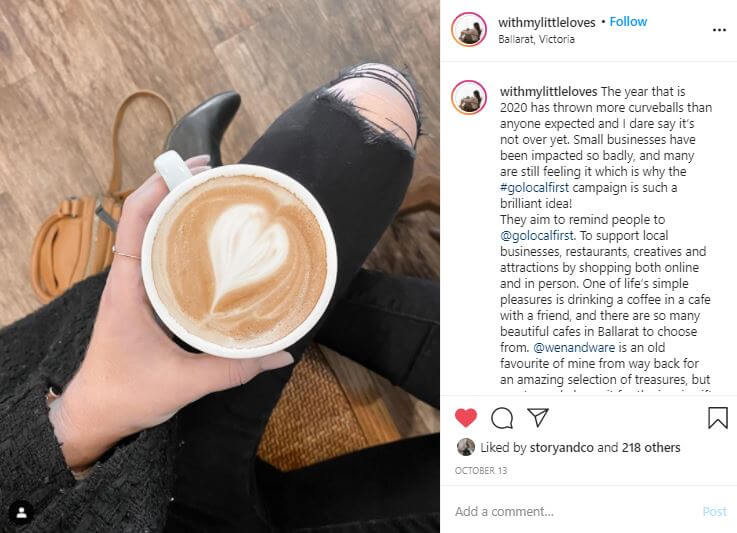Open the withmylittleloves username in header
This screenshot has width=737, height=533.
pyautogui.click(x=547, y=22)
